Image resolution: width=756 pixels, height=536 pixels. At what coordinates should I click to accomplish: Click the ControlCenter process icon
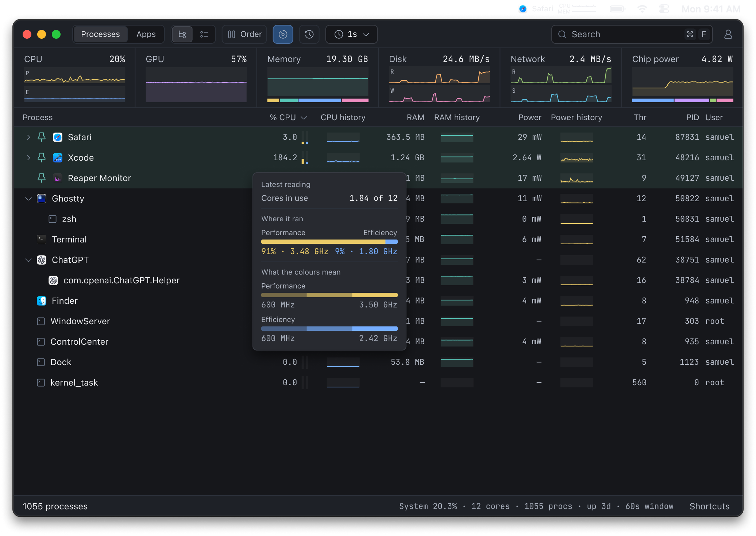pos(41,342)
